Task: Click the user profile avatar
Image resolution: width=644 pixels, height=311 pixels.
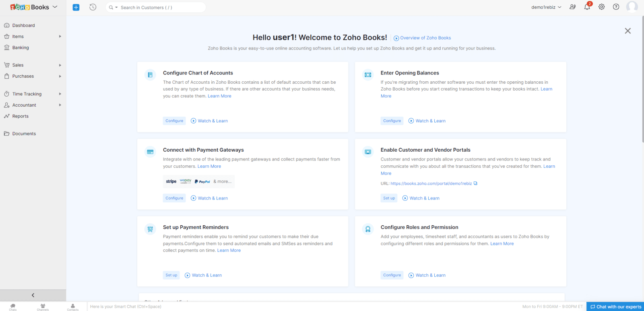Action: point(632,7)
